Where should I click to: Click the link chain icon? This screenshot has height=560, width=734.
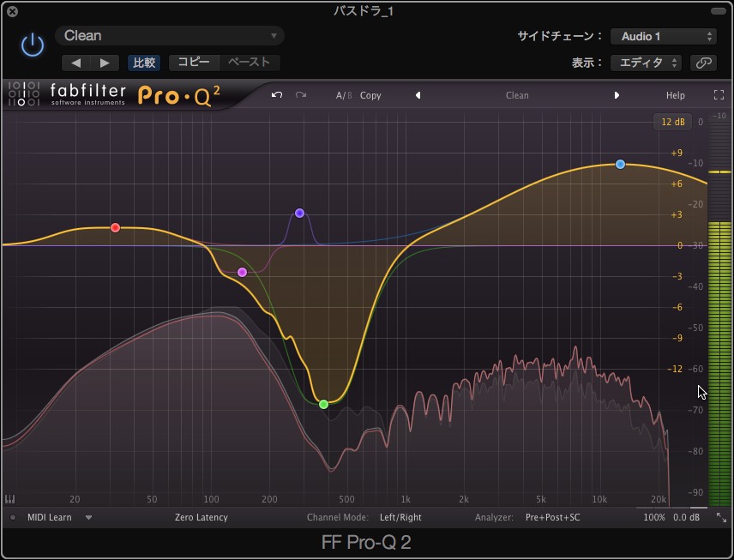703,63
